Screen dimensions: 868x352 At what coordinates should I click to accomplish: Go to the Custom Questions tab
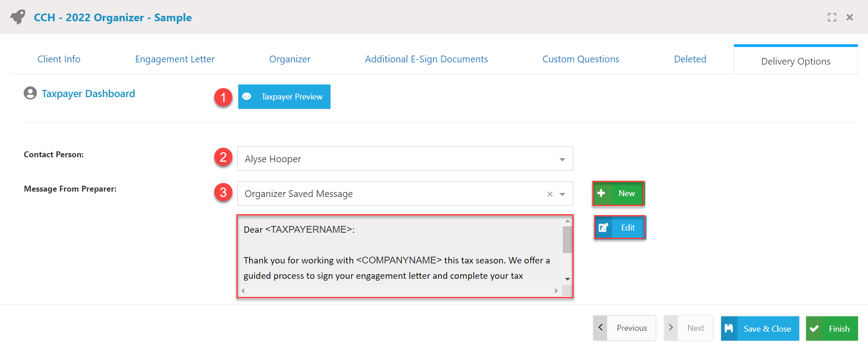580,59
